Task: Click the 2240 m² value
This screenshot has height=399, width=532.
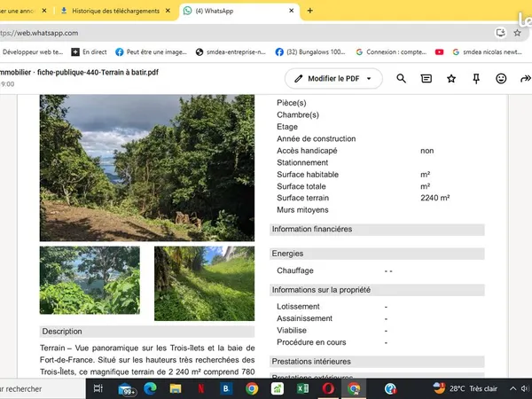Action: tap(435, 198)
